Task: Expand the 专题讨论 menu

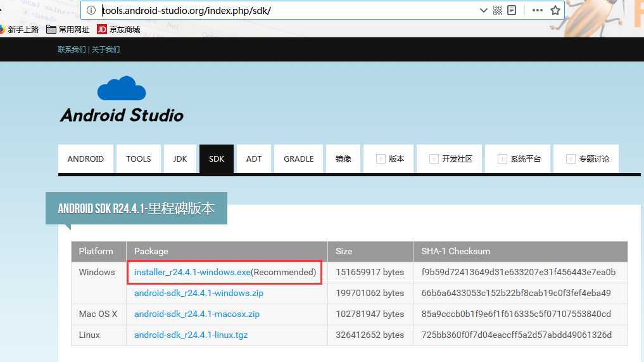Action: [x=587, y=158]
